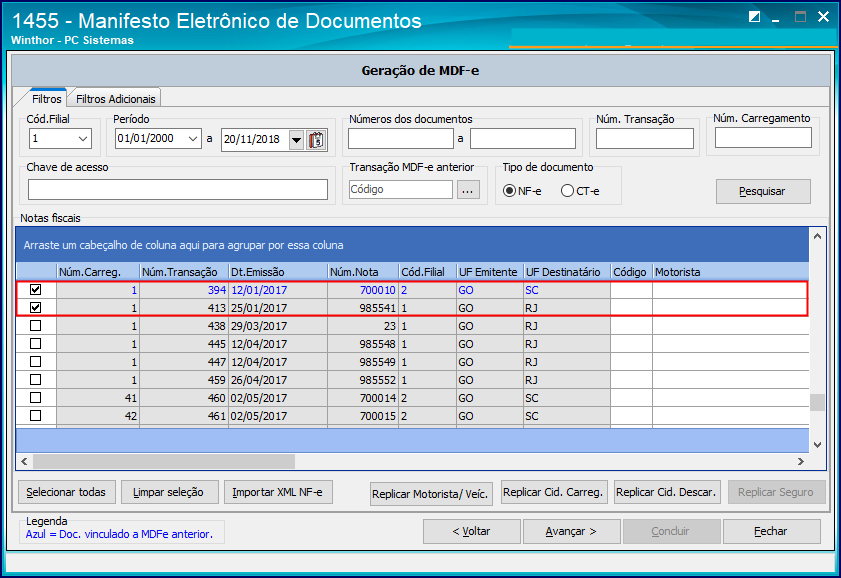841x578 pixels.
Task: Click the Chave de acesso input field
Action: (x=178, y=190)
